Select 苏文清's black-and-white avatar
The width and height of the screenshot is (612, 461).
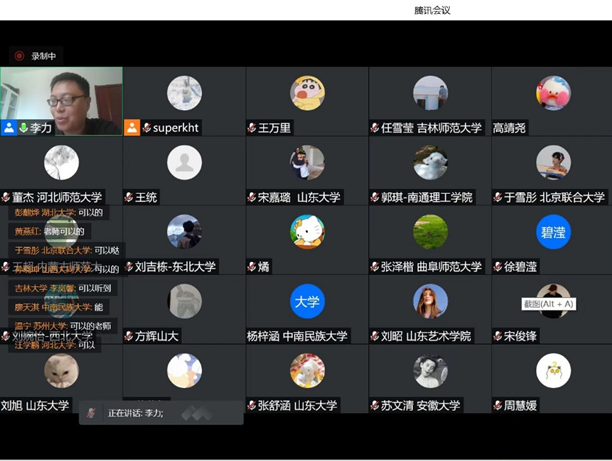pos(430,371)
